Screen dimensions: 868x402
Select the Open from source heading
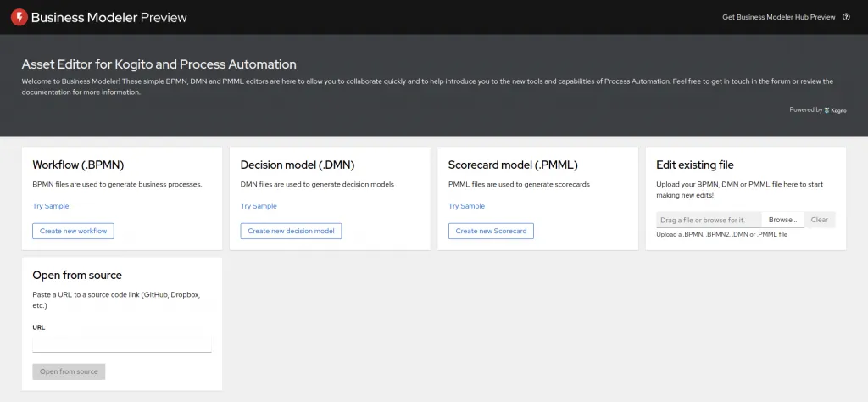pos(77,275)
